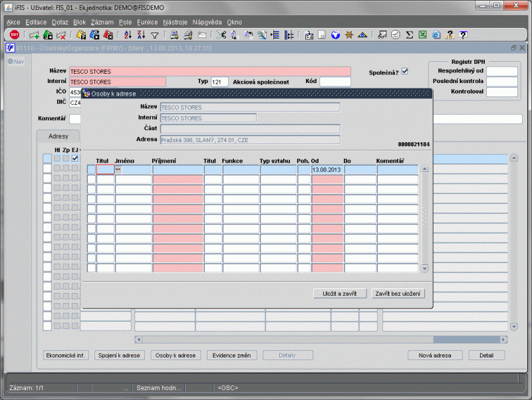Click the red EXIT toolbar icon
This screenshot has width=532, height=400.
pos(14,35)
